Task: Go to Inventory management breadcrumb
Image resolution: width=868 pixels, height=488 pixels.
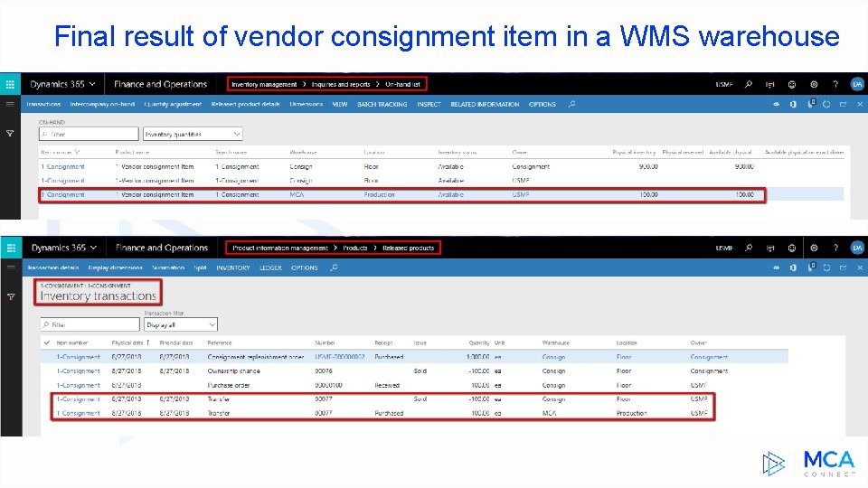Action: 264,85
